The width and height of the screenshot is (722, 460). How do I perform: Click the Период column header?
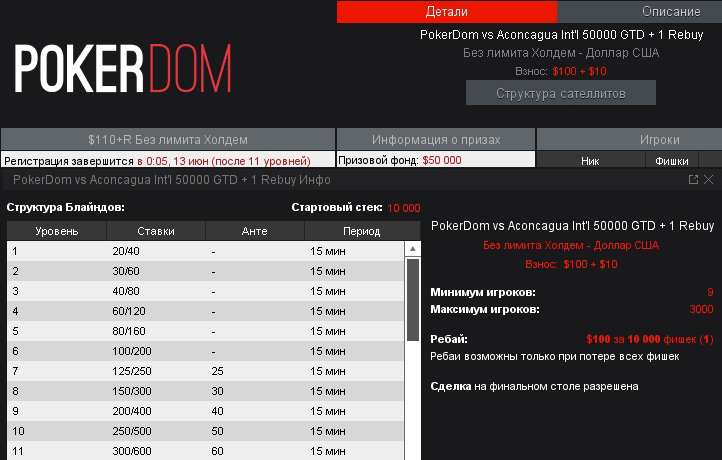362,231
